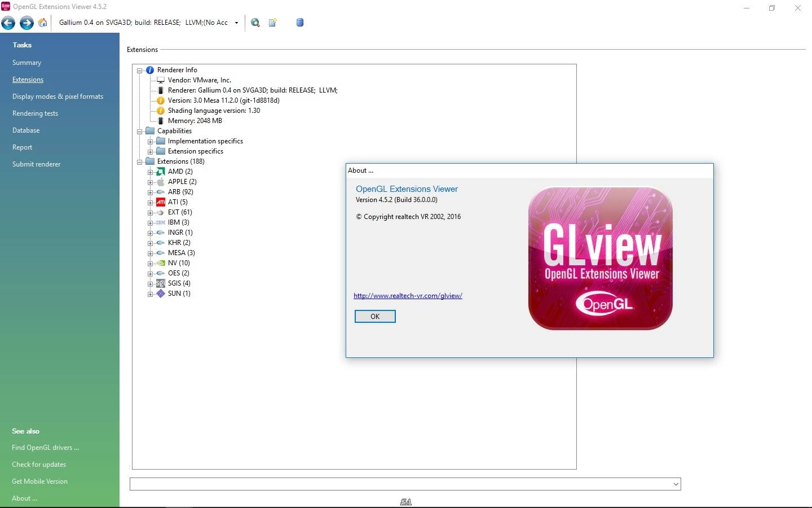Viewport: 812px width, 508px height.
Task: Expand the AMD (2) extension group
Action: pos(151,172)
